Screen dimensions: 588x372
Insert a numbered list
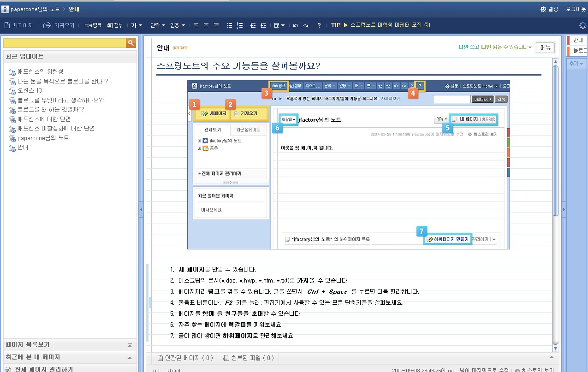tap(239, 25)
